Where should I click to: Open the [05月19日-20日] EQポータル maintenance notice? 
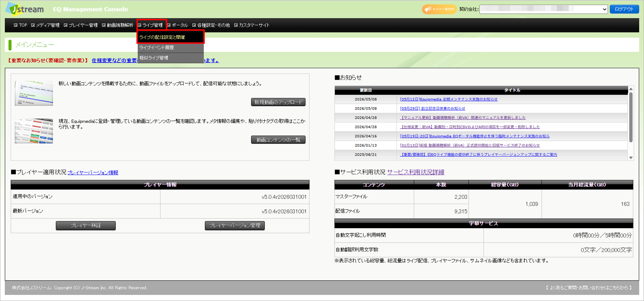click(x=475, y=136)
